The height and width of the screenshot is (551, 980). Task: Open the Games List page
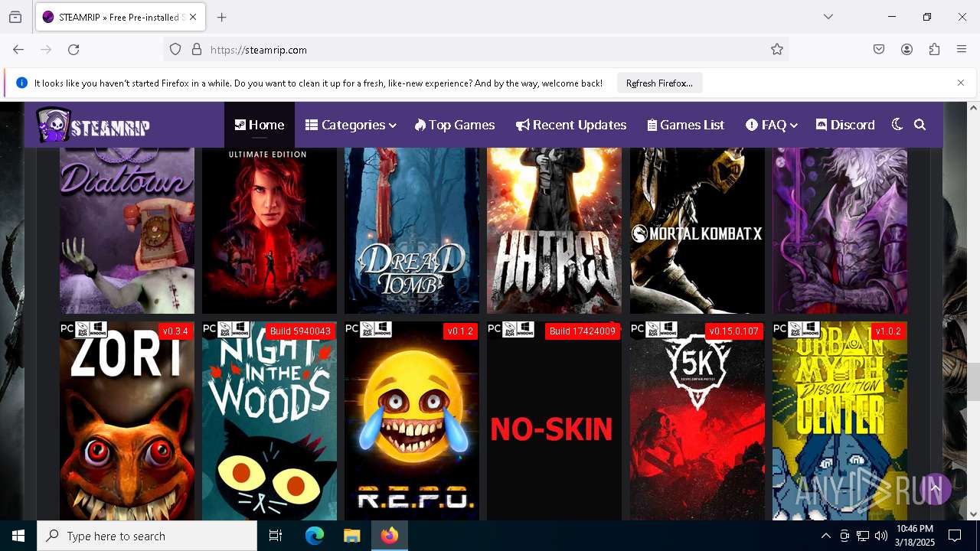click(686, 125)
